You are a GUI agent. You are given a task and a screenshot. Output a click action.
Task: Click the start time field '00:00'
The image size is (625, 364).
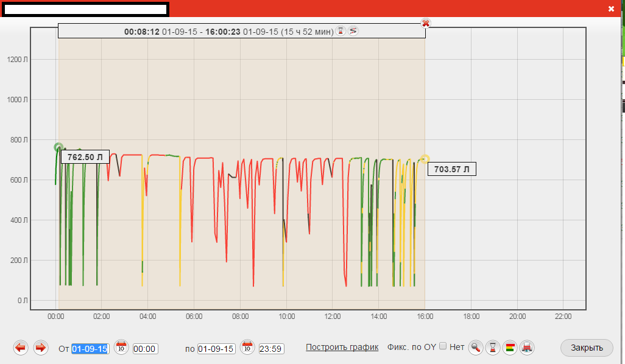tap(145, 349)
